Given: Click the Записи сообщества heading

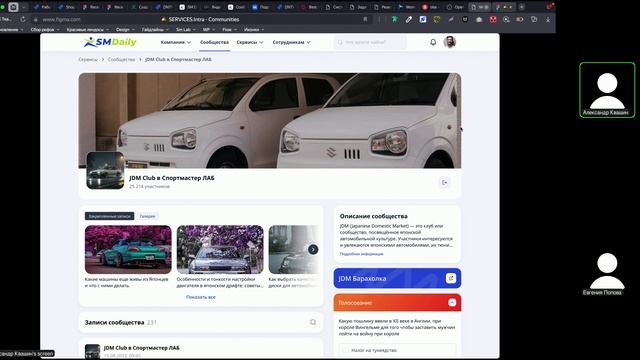Looking at the screenshot, I should coord(114,322).
